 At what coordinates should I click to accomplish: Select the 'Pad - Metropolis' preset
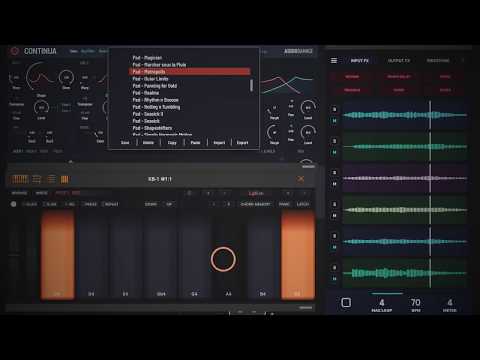[189, 72]
